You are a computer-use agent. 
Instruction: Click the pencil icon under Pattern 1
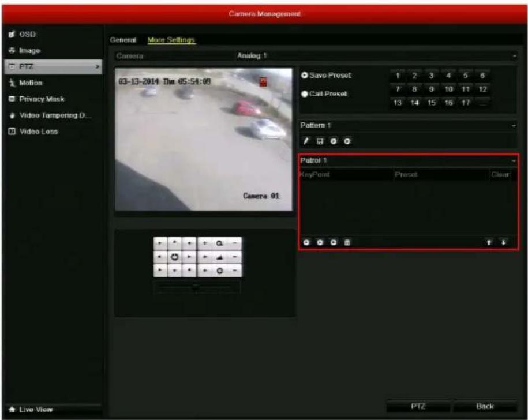coord(306,141)
